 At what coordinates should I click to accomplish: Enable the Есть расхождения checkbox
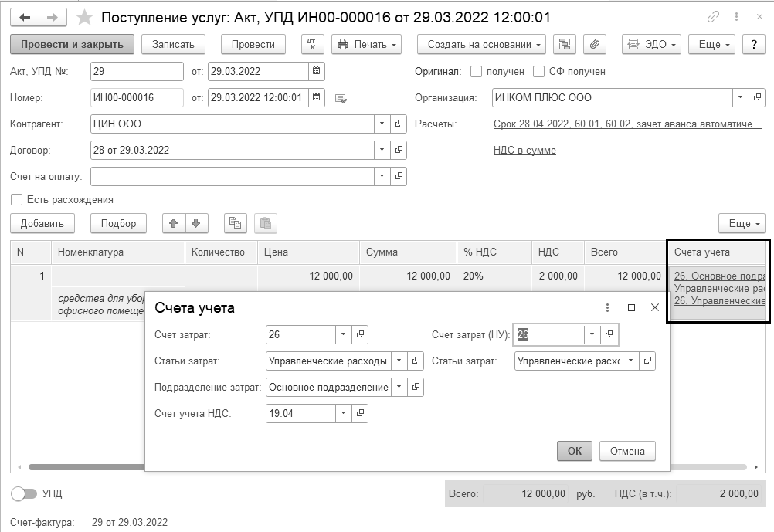(17, 199)
